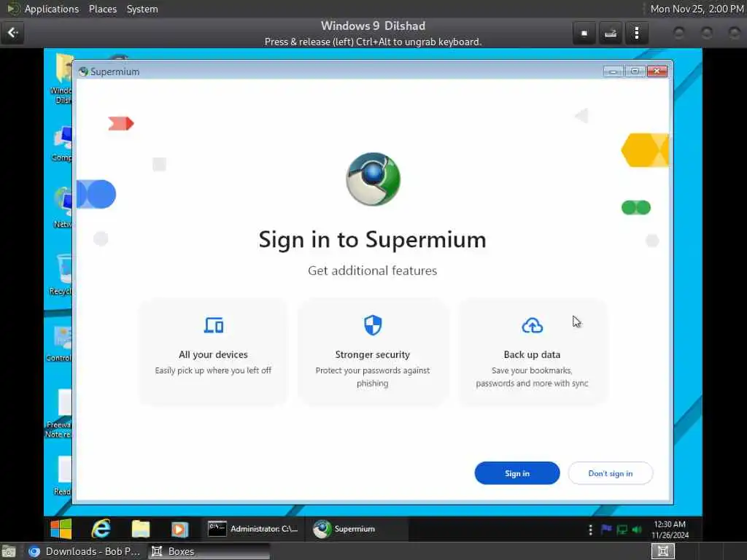Open the Applications menu
This screenshot has height=560, width=747.
52,9
